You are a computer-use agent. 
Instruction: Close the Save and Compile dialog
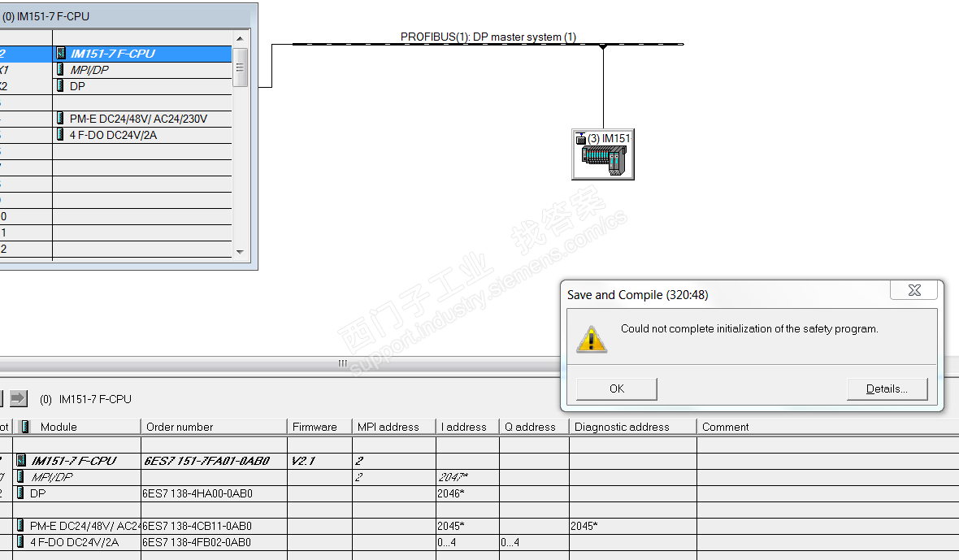[x=913, y=290]
